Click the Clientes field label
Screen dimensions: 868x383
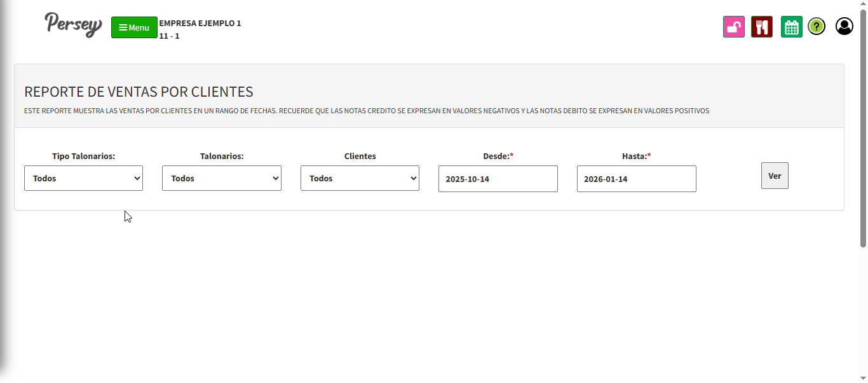pyautogui.click(x=360, y=156)
